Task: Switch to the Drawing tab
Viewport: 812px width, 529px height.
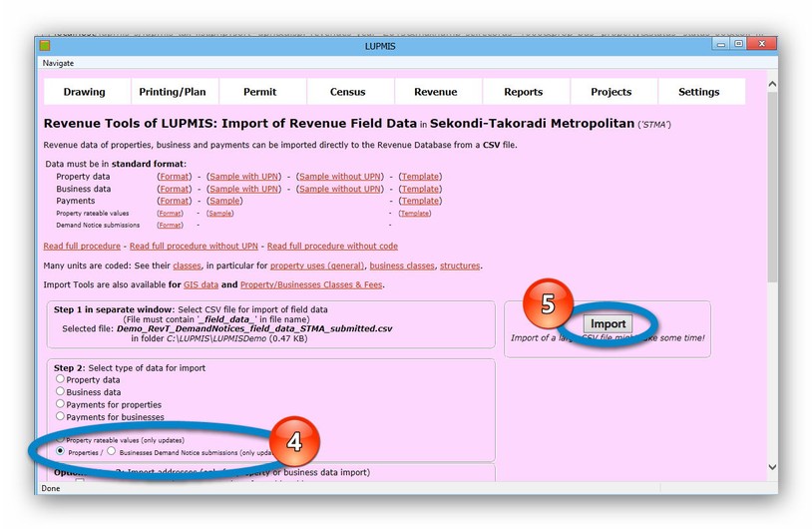Action: point(85,92)
